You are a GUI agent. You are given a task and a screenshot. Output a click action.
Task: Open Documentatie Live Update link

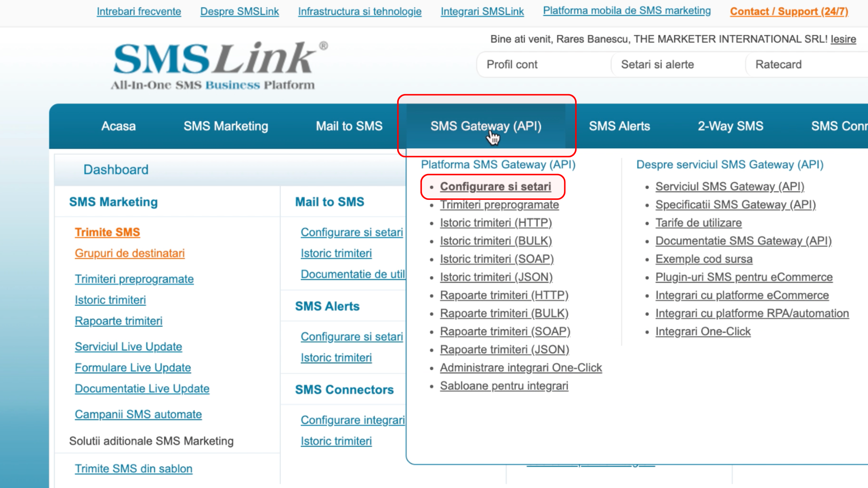(x=142, y=388)
